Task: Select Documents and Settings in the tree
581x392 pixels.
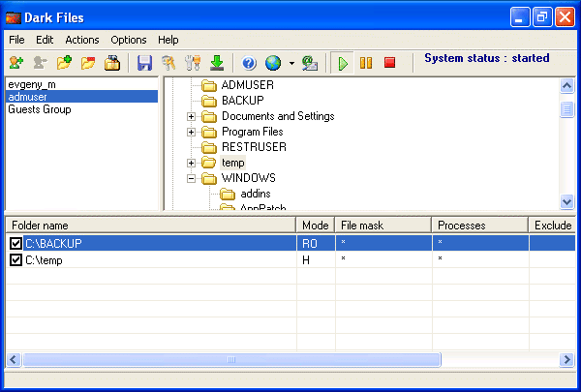Action: click(x=278, y=116)
